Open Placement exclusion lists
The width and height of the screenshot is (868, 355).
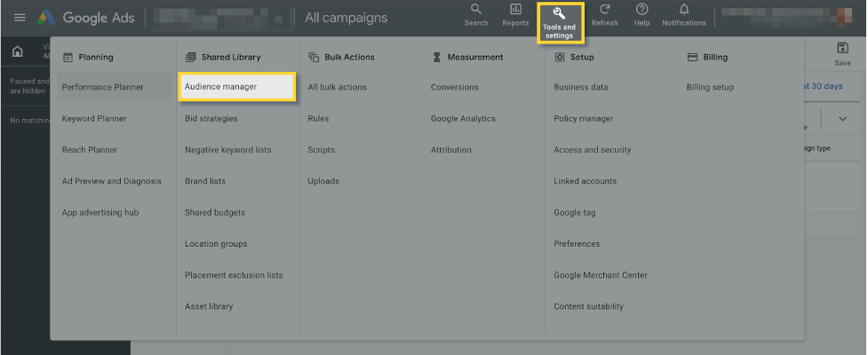click(234, 275)
